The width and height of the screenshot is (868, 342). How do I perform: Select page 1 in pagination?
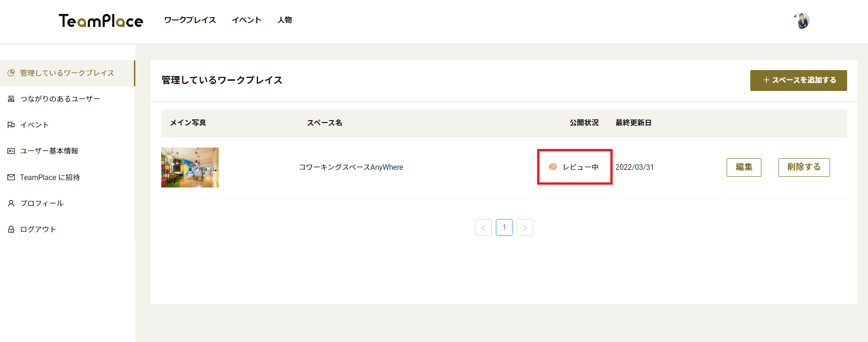[x=504, y=227]
